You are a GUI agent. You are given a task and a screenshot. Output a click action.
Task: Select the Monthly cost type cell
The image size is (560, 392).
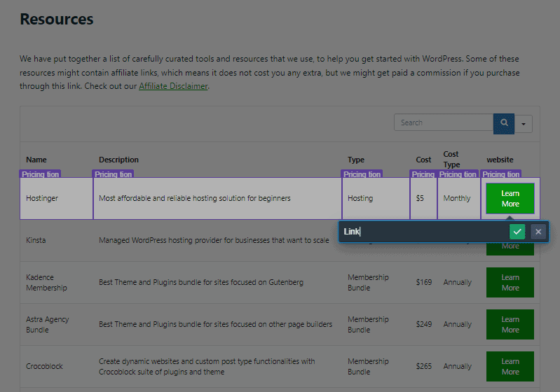(459, 198)
